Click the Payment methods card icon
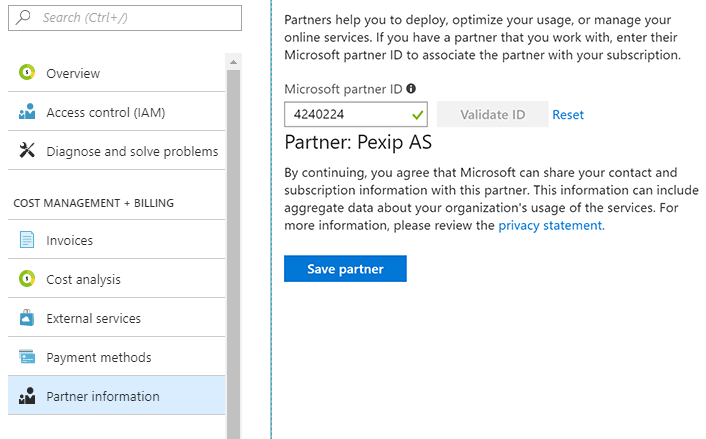 click(x=27, y=357)
